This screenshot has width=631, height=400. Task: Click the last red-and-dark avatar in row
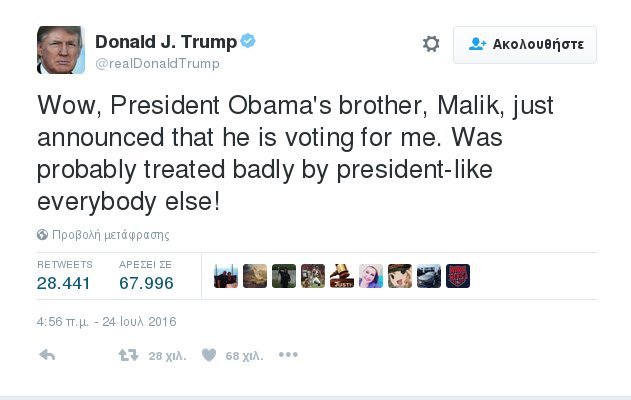458,277
